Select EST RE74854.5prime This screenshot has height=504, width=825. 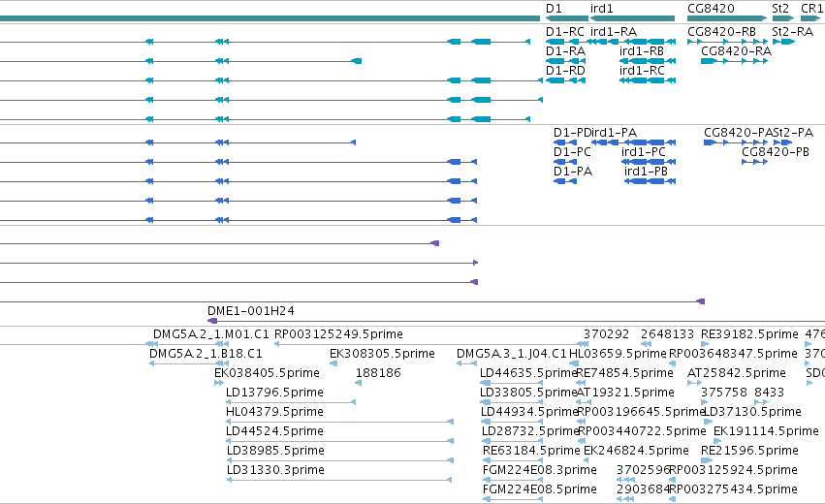625,373
